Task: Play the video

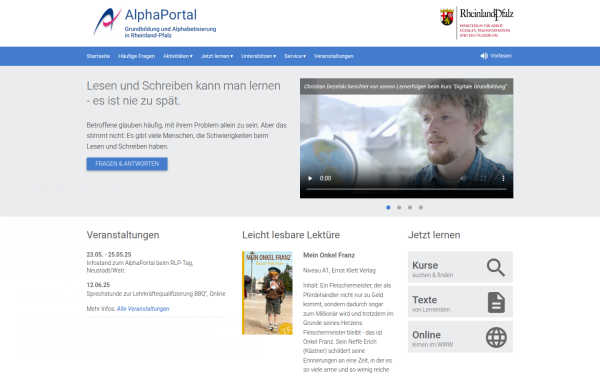Action: pyautogui.click(x=310, y=178)
